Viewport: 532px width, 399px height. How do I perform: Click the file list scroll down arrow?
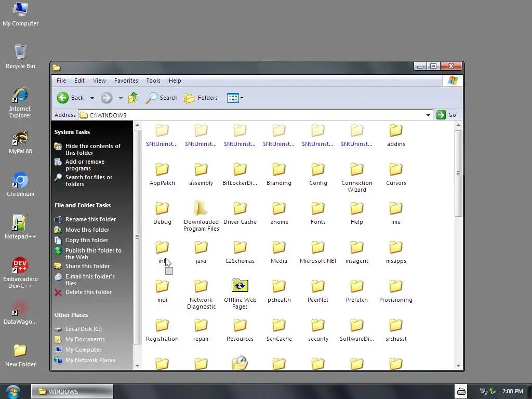coord(458,365)
